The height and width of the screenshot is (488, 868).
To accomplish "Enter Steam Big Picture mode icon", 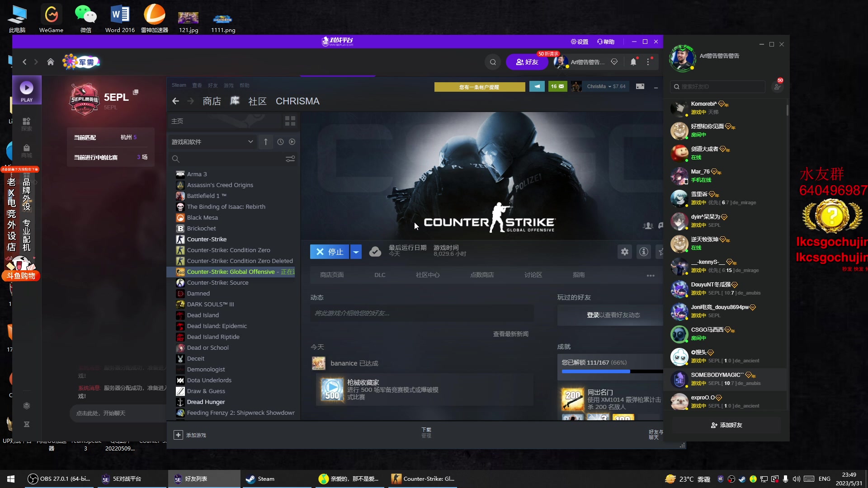I will (640, 86).
